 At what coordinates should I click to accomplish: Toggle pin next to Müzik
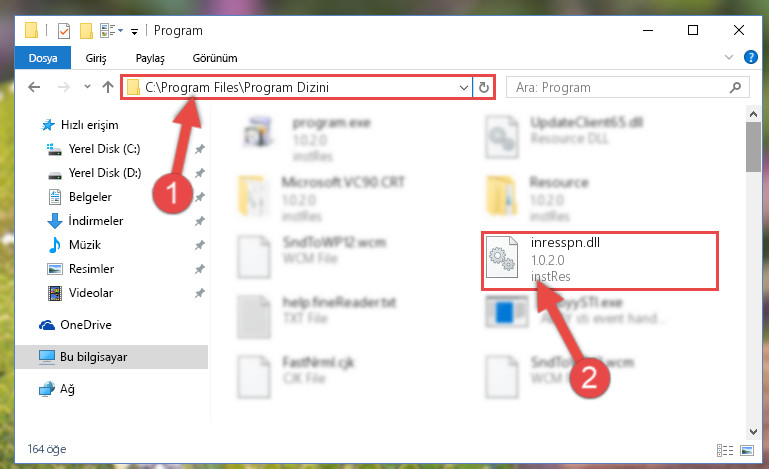pos(200,245)
